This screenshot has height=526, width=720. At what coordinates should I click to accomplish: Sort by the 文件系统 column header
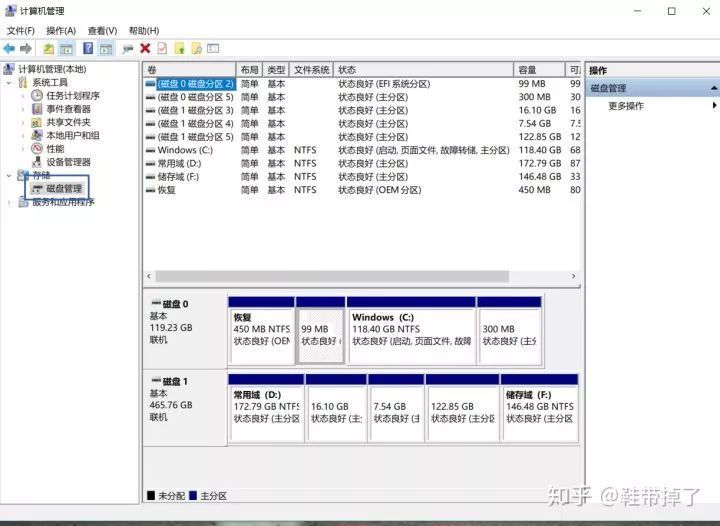pos(311,70)
